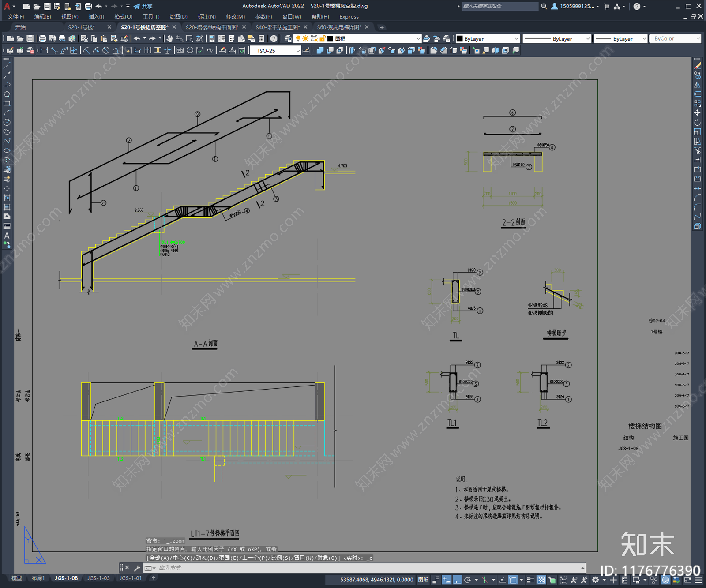Expand the workspace switching gear dropdown

[604, 580]
